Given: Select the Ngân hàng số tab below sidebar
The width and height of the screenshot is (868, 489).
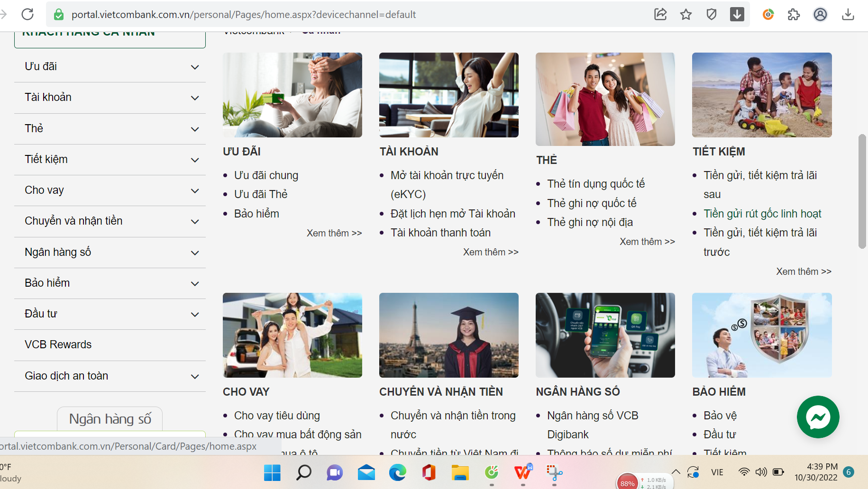Looking at the screenshot, I should (110, 419).
